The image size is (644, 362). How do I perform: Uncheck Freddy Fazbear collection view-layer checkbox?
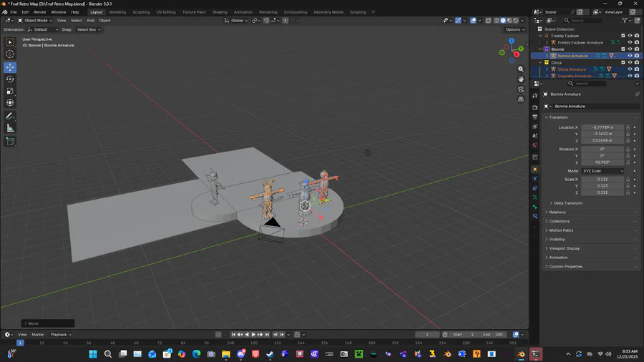tap(623, 36)
